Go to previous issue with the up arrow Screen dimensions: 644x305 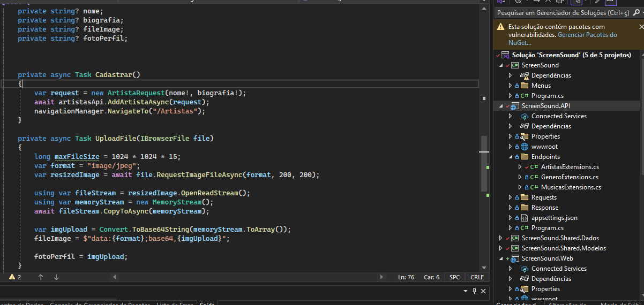(41, 277)
